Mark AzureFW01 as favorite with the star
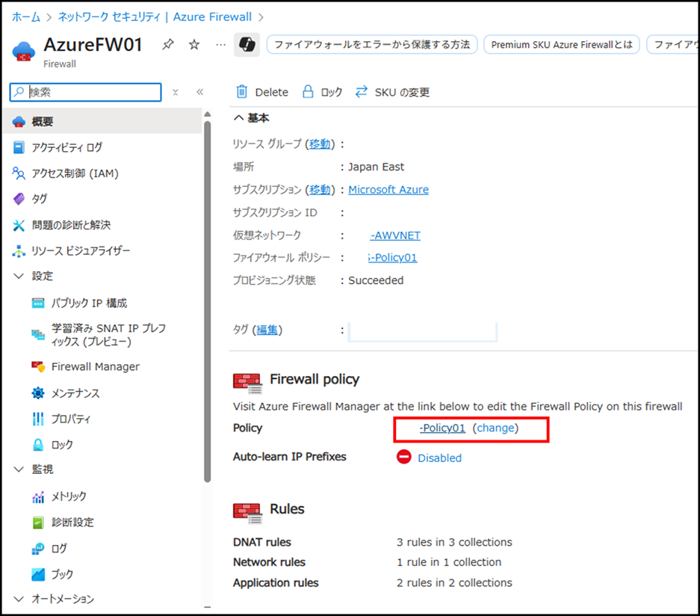 pyautogui.click(x=193, y=45)
